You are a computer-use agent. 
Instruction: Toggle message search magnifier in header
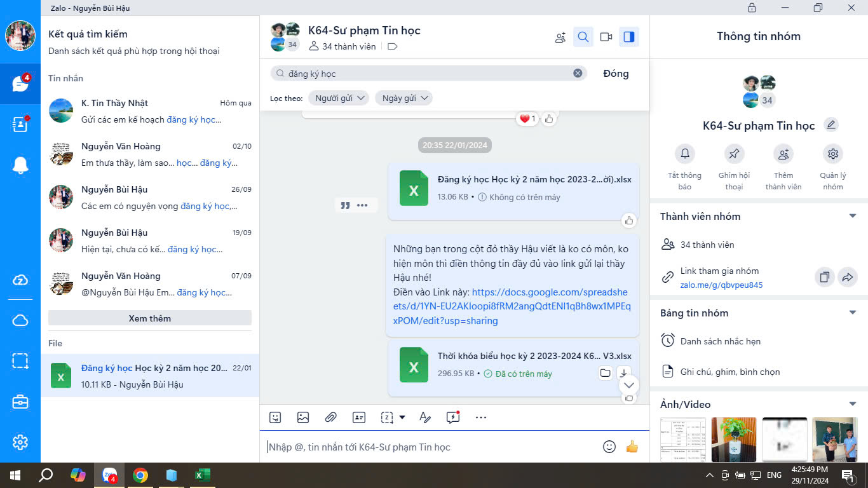(x=583, y=37)
